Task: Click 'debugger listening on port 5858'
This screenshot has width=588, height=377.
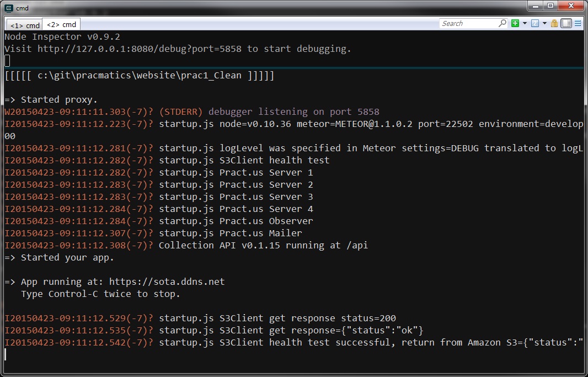Action: click(x=294, y=112)
